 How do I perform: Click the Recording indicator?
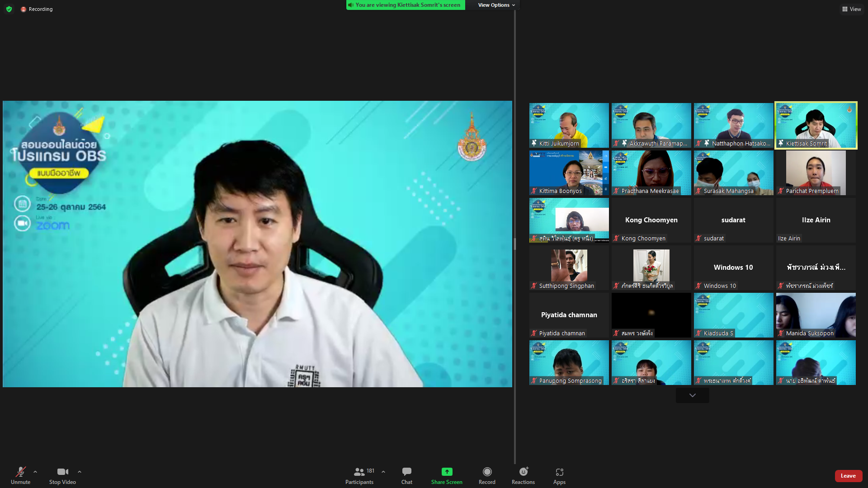[x=37, y=9]
